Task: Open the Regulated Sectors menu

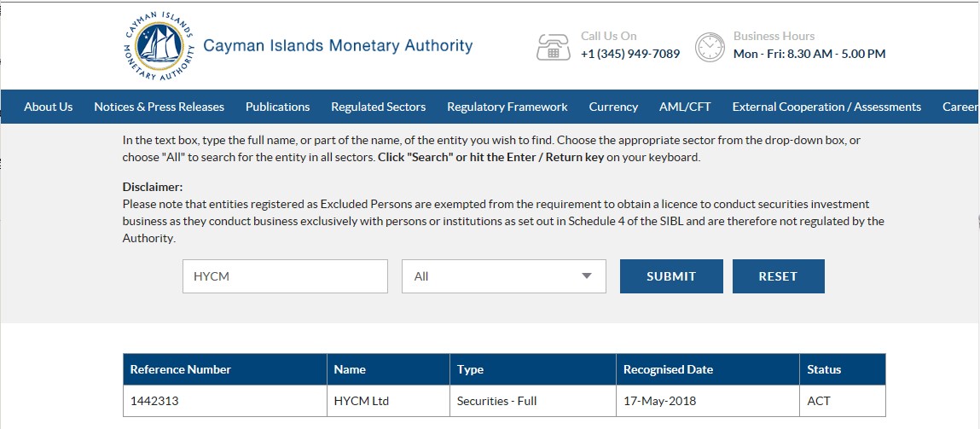Action: click(378, 107)
